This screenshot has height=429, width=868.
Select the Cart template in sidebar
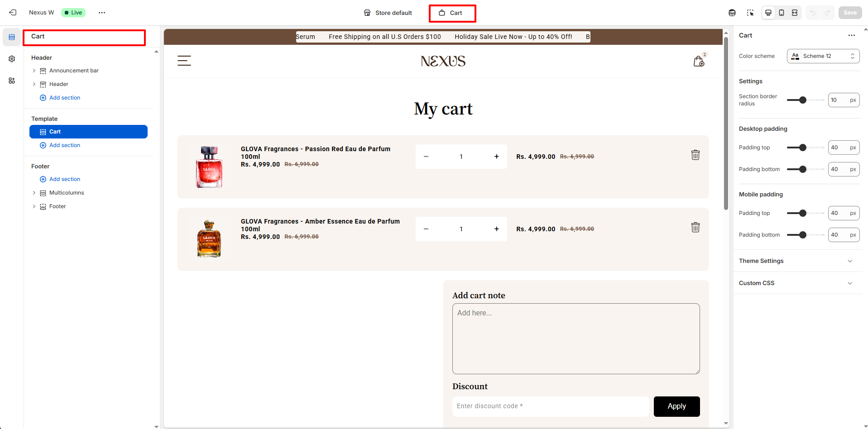(88, 132)
